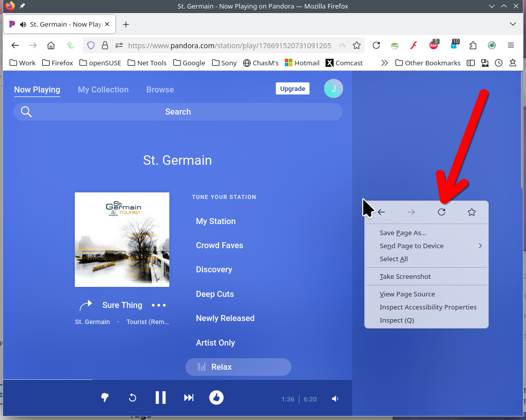Bookmark this page with the address bar star

[x=357, y=45]
